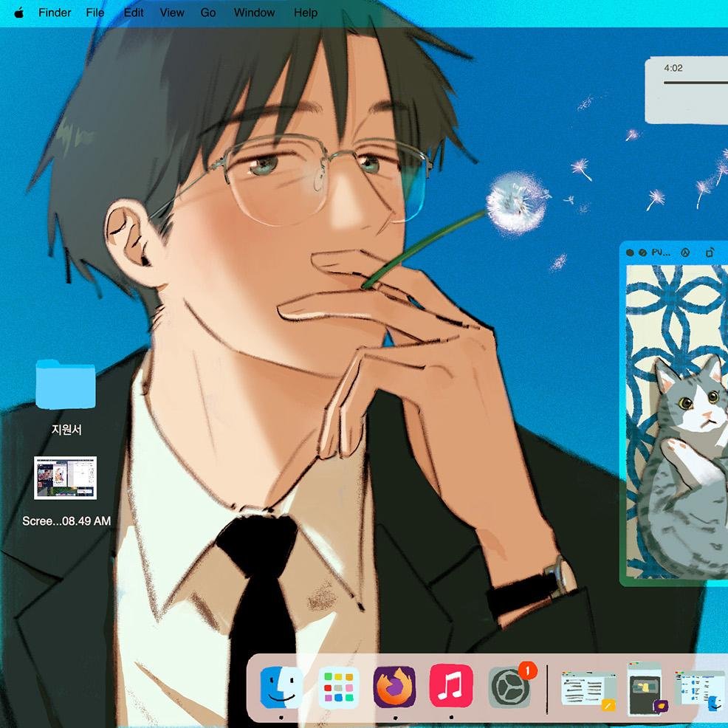Click the cat image in PV window

(677, 422)
